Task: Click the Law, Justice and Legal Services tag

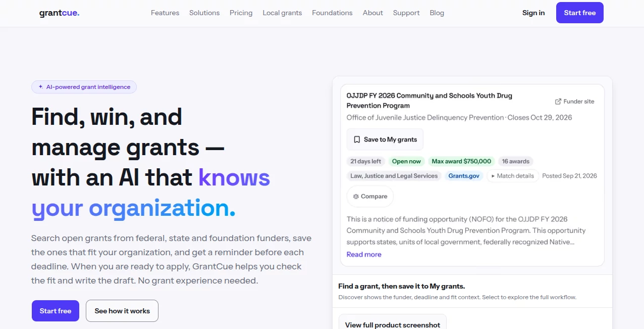Action: (x=394, y=176)
